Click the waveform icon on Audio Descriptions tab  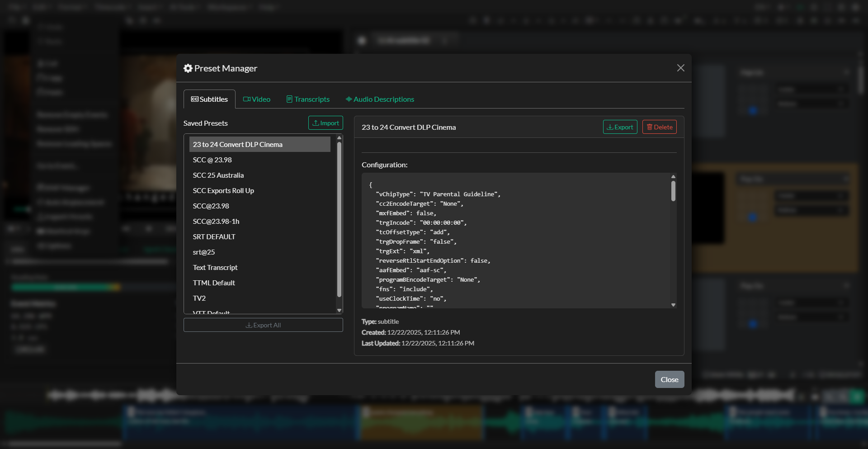pyautogui.click(x=348, y=99)
